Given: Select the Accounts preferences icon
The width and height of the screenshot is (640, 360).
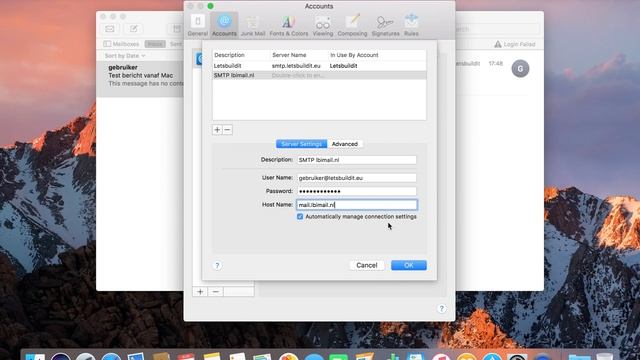Looking at the screenshot, I should 224,25.
